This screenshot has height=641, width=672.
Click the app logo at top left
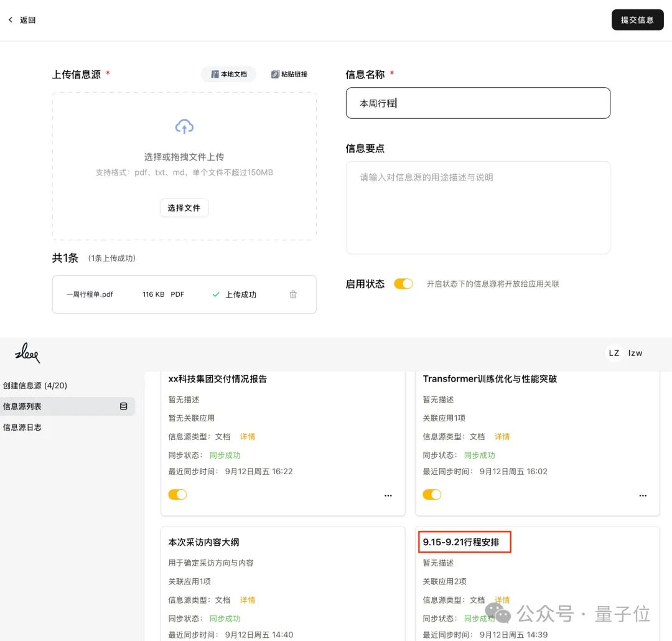click(27, 354)
